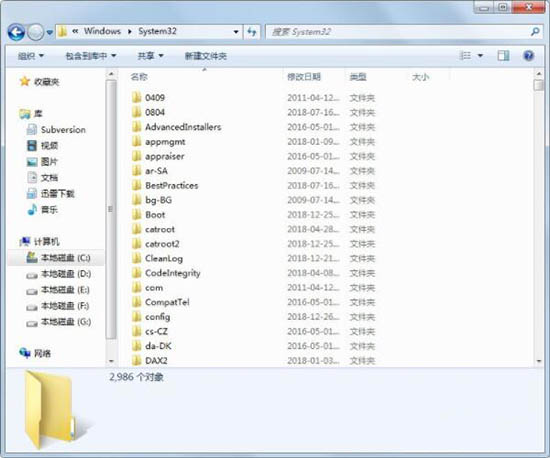
Task: Select 本地磁盘 (F:) drive
Action: coord(58,306)
